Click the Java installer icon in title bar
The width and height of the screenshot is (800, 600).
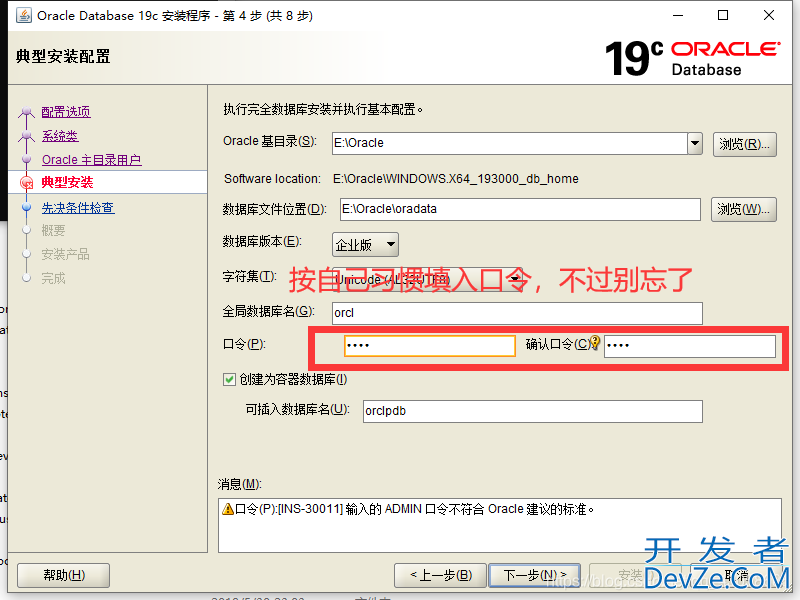pyautogui.click(x=23, y=15)
